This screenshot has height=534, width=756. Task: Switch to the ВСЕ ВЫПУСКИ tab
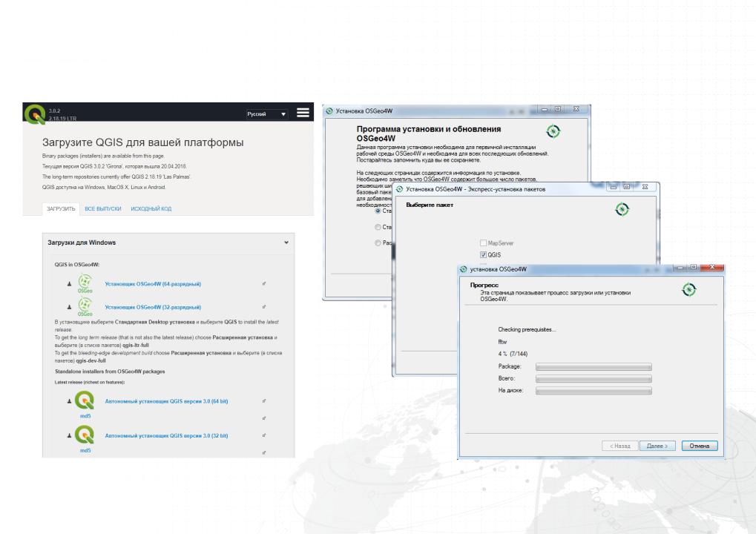click(102, 208)
